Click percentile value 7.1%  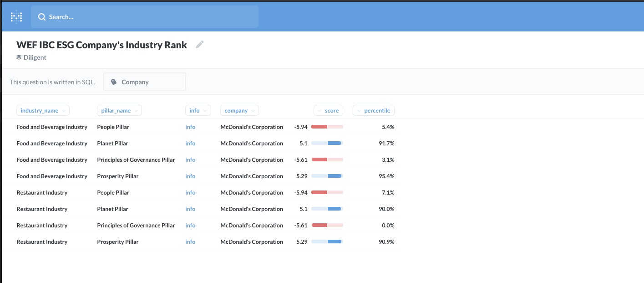click(388, 193)
